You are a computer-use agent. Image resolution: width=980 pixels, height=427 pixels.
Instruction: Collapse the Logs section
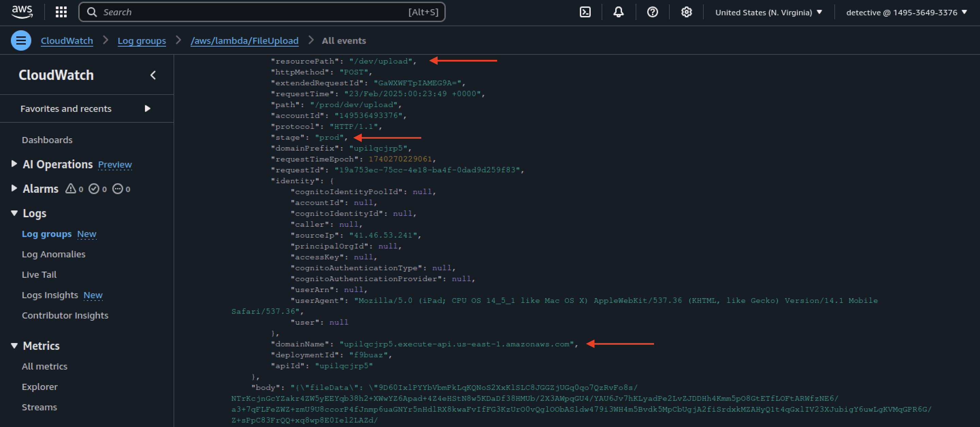tap(14, 213)
